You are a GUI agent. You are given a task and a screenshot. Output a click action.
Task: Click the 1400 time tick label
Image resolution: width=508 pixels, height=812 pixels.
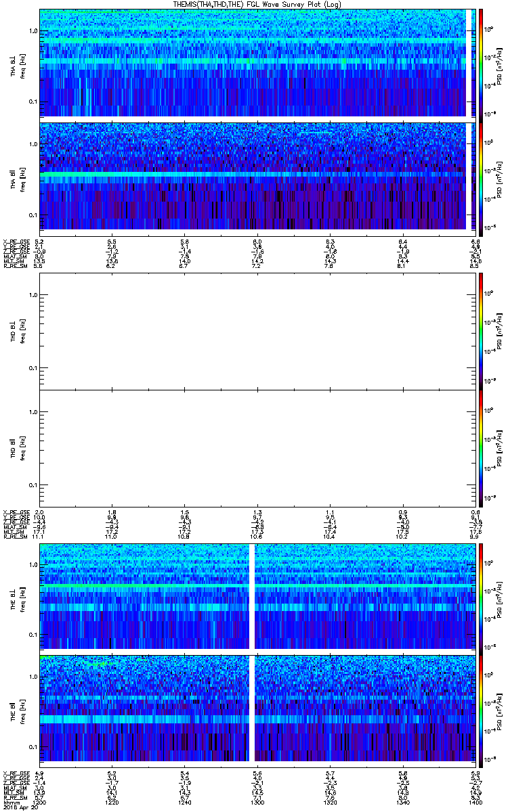(475, 801)
